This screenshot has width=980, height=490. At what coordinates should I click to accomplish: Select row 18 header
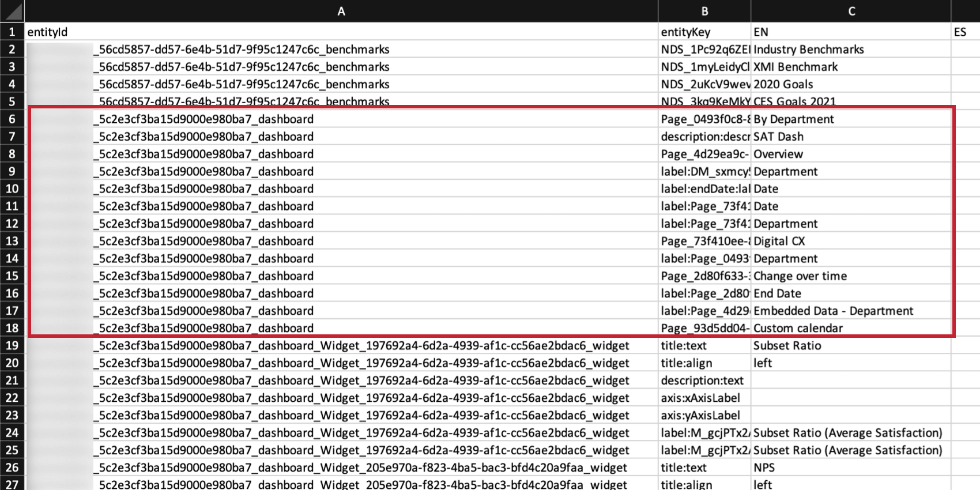12,328
